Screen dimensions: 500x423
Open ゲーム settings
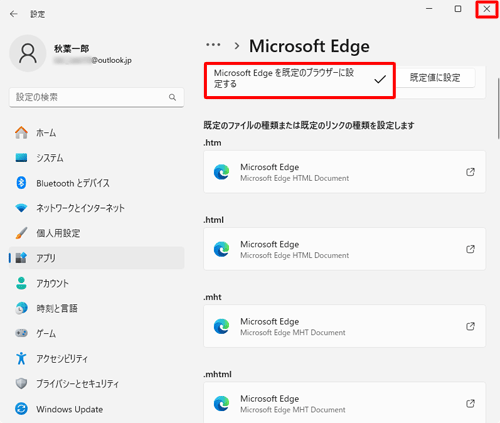pyautogui.click(x=97, y=333)
